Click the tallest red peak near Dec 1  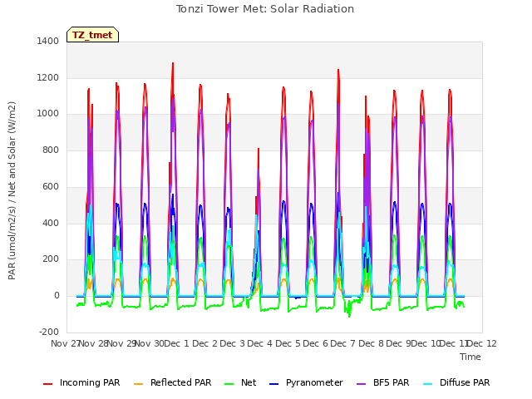173,63
